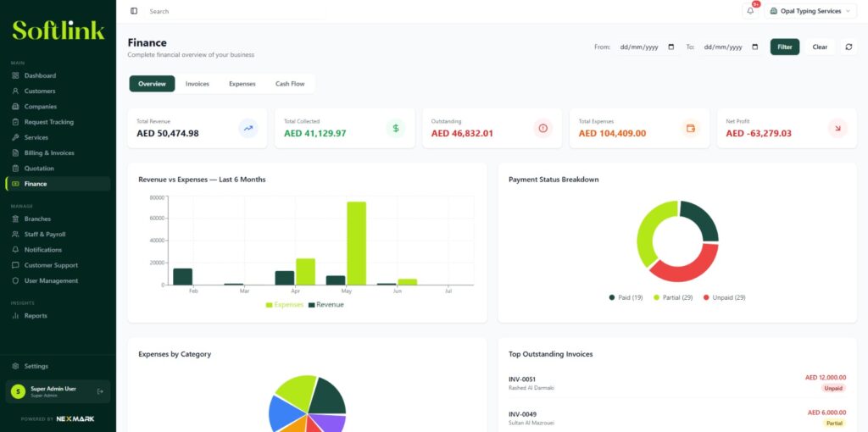This screenshot has width=868, height=432.
Task: Toggle the Unpaid (29) legend item
Action: point(724,297)
